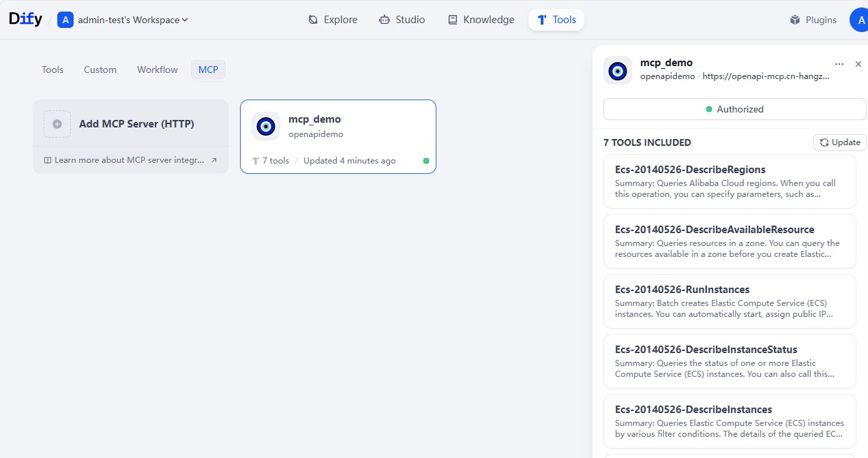This screenshot has width=868, height=458.
Task: Open the three-dot more options menu
Action: [x=839, y=64]
